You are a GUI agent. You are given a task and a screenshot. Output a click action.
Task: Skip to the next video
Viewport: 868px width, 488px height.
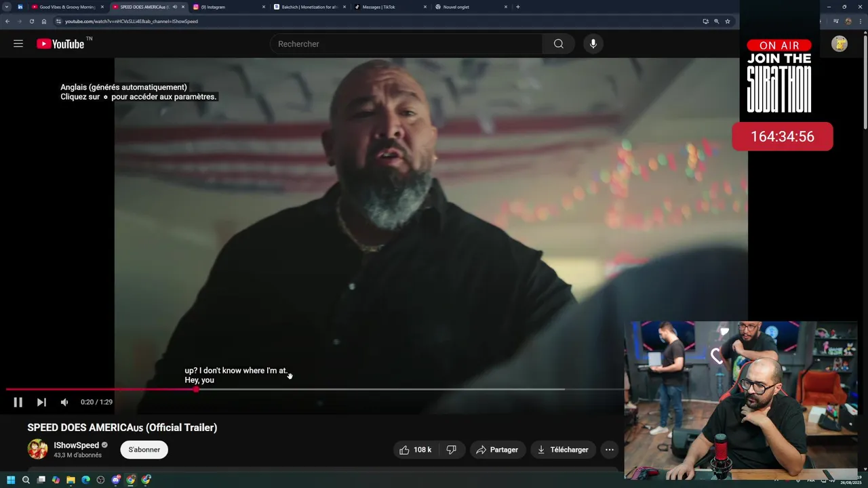coord(41,402)
